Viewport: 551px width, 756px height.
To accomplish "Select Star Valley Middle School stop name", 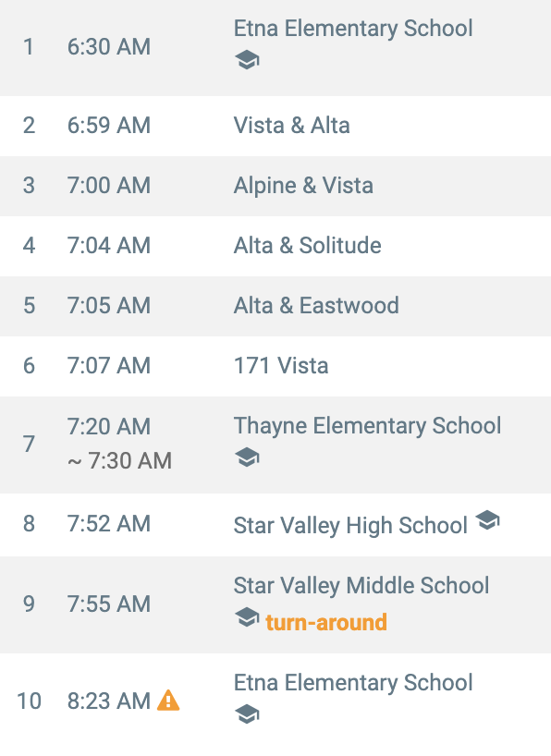I will [361, 586].
